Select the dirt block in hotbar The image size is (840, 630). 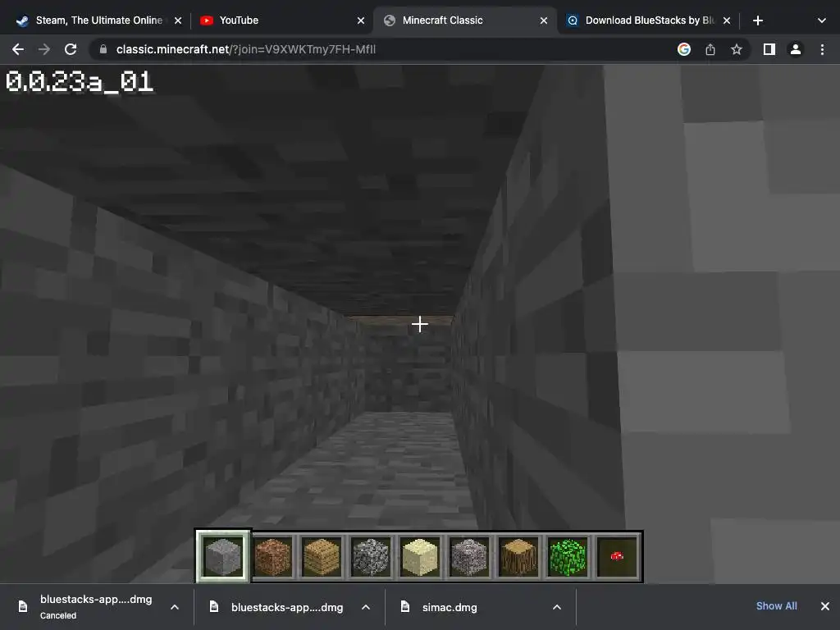[272, 557]
